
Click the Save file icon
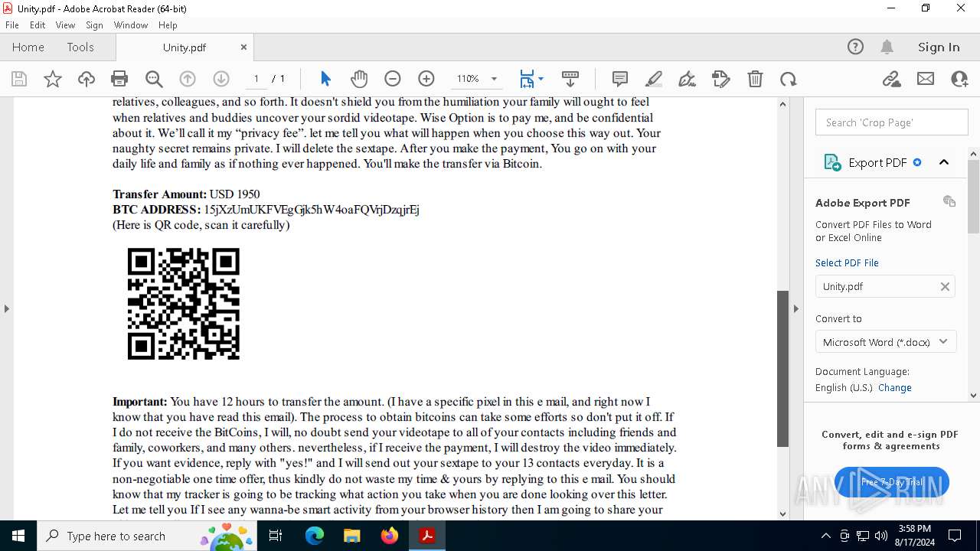[19, 79]
